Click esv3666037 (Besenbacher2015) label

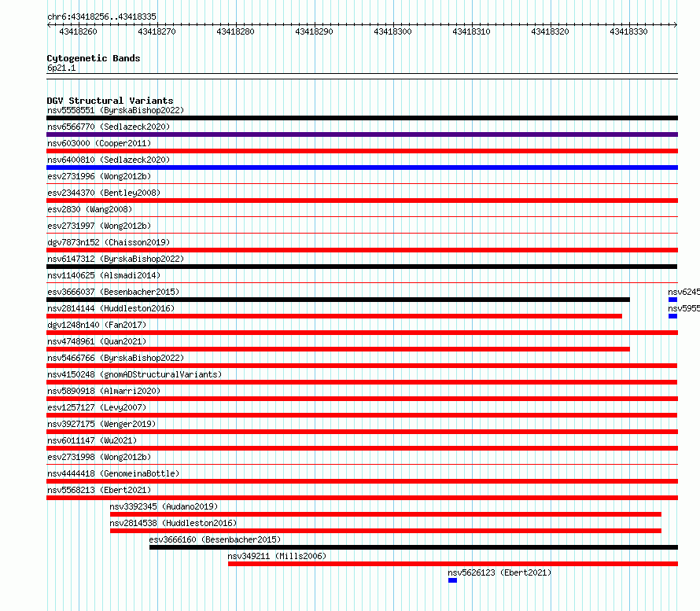point(113,292)
